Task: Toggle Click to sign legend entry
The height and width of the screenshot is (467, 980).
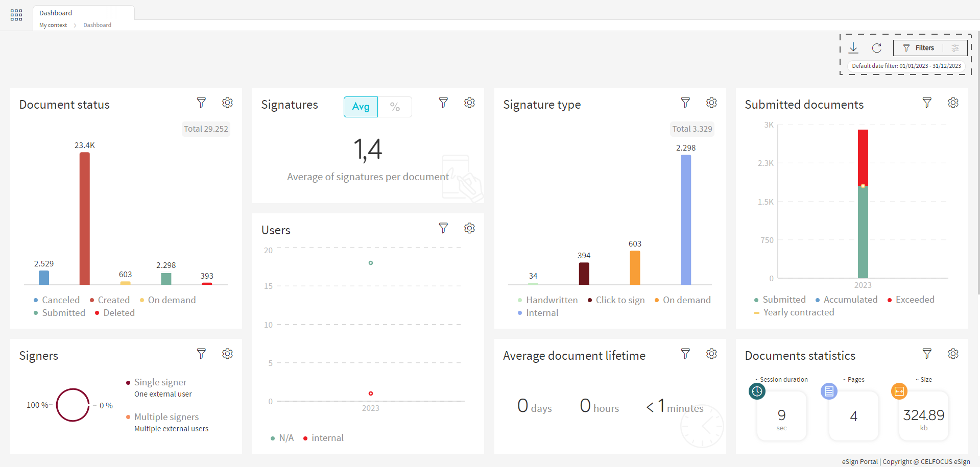Action: click(x=616, y=300)
